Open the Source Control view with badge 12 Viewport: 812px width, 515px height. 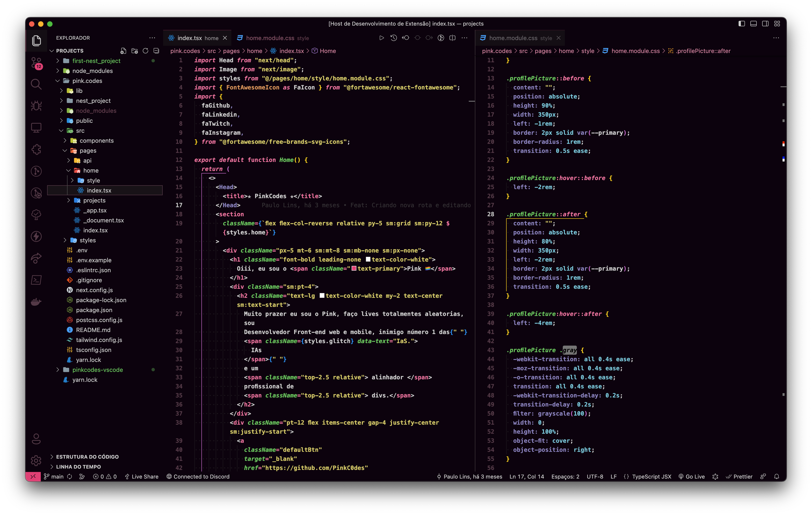pyautogui.click(x=36, y=63)
